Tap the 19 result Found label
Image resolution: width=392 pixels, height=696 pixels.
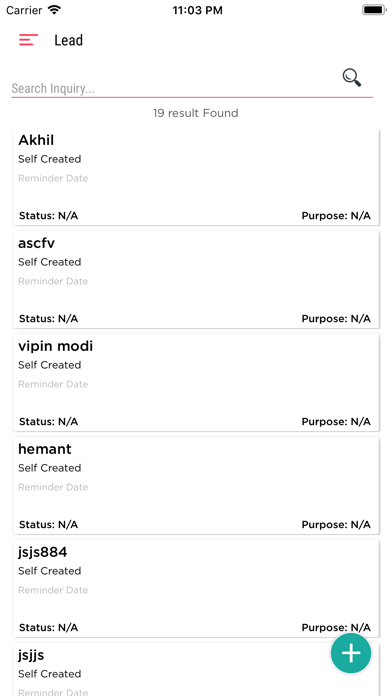pos(196,113)
